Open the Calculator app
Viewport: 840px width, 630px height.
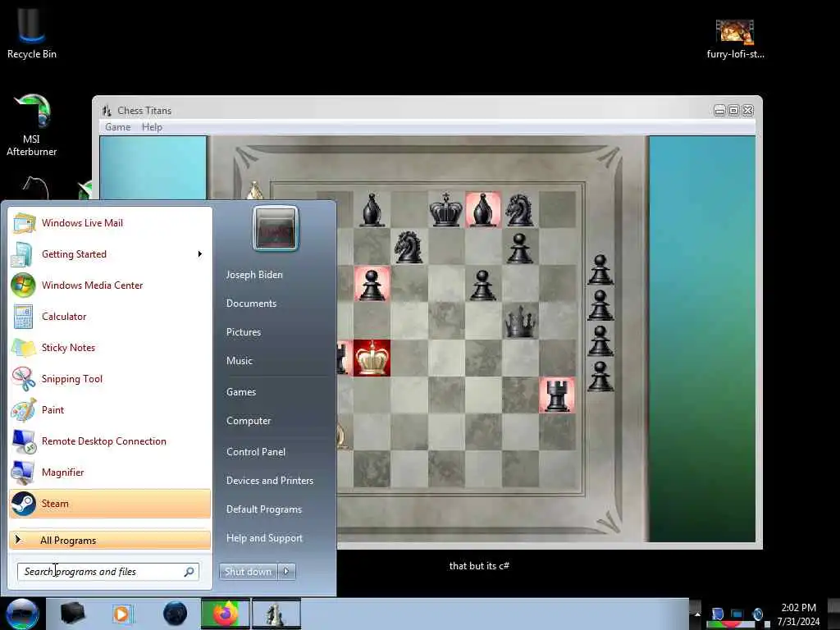[110, 316]
